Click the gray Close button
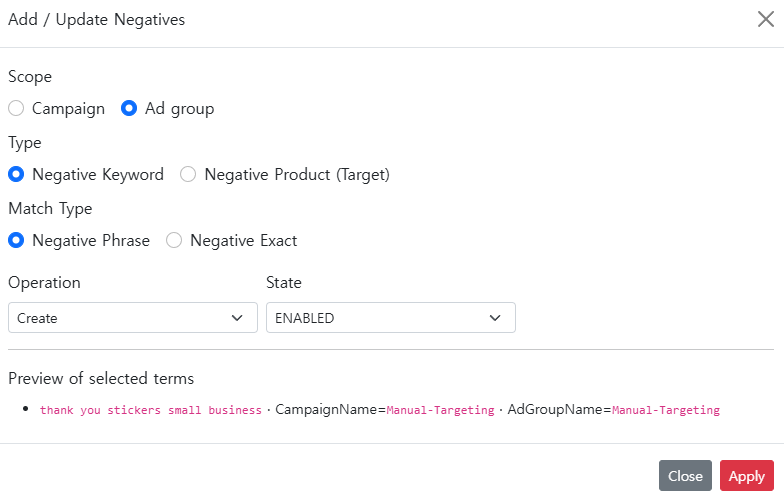 685,476
